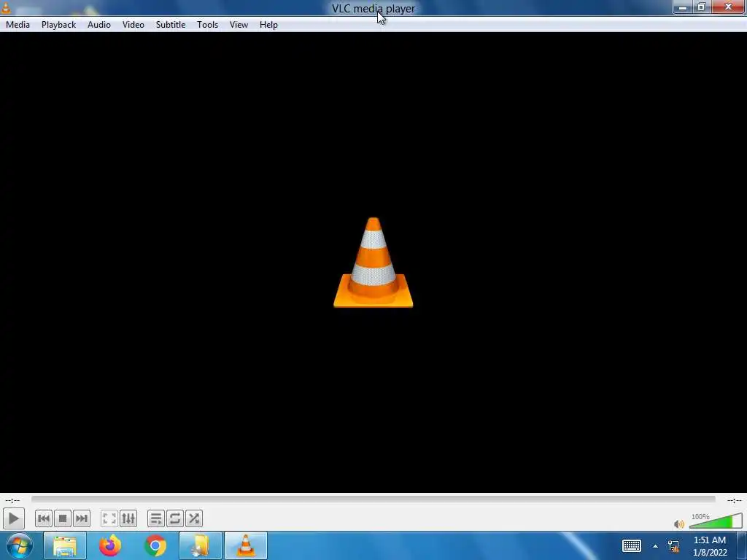Click elapsed time label at left

click(x=12, y=500)
